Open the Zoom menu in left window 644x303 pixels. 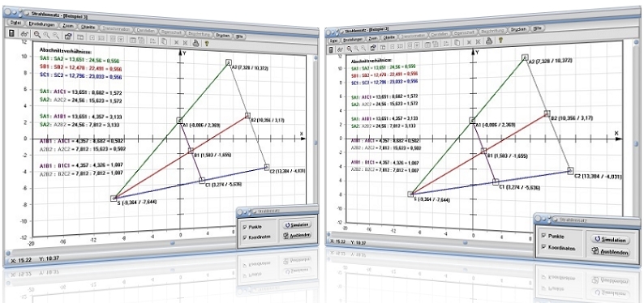(x=68, y=26)
